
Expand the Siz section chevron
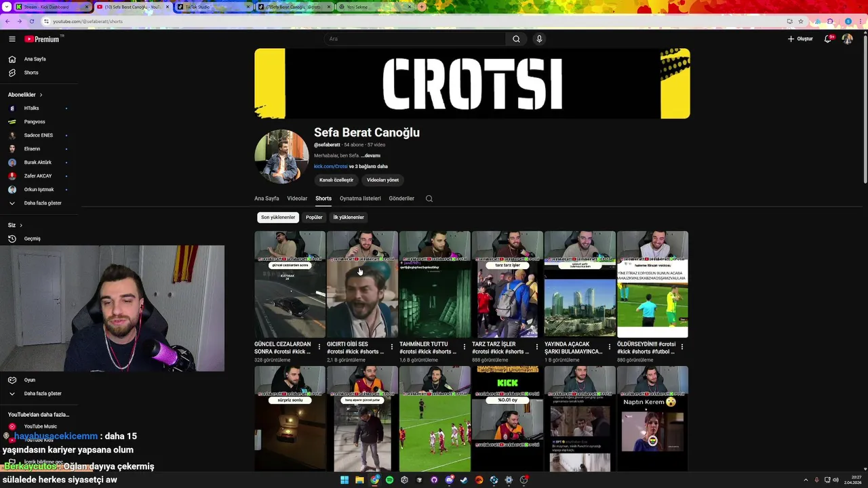coord(21,225)
